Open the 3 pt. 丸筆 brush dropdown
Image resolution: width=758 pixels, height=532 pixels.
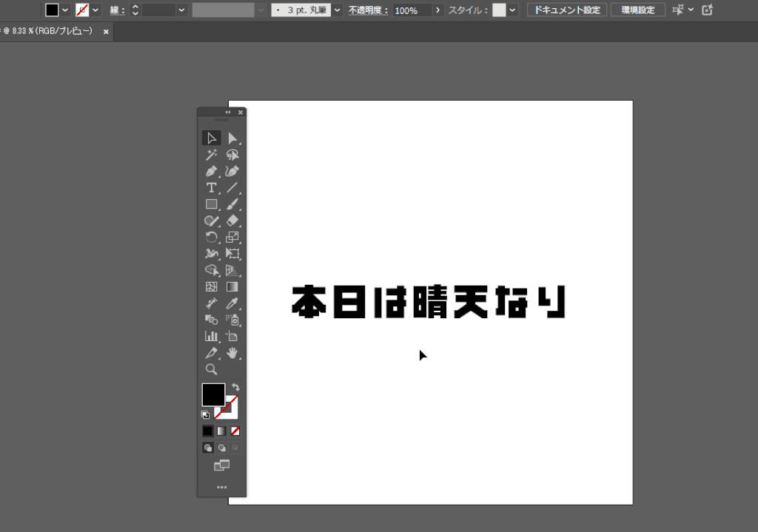click(337, 10)
